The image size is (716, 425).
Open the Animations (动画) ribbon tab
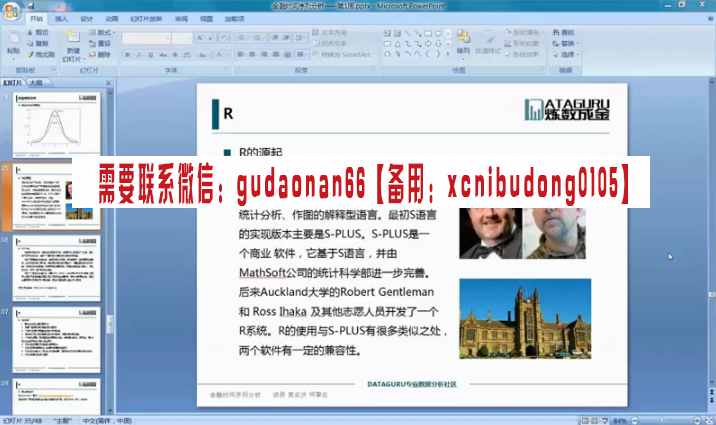tap(112, 19)
